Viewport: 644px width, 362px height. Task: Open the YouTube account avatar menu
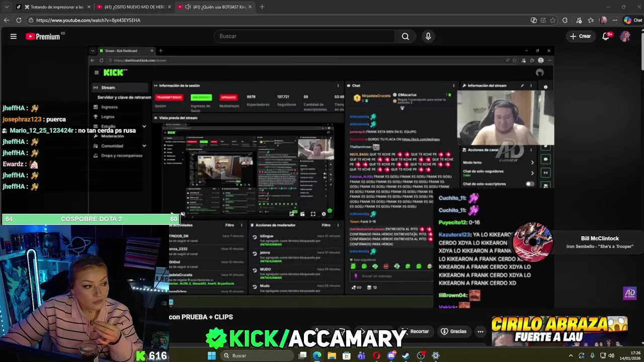point(625,36)
